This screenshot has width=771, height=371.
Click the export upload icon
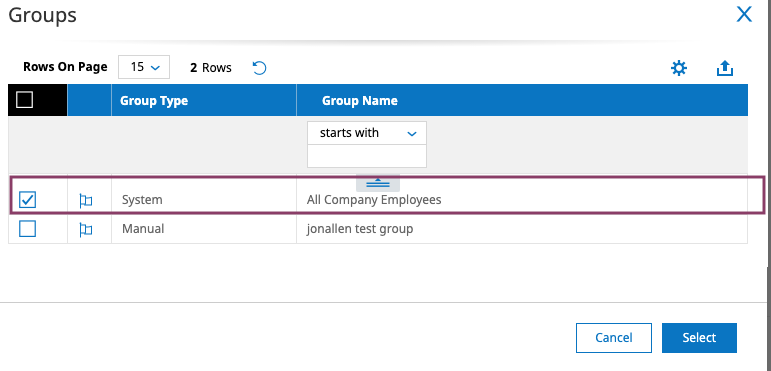(x=725, y=68)
